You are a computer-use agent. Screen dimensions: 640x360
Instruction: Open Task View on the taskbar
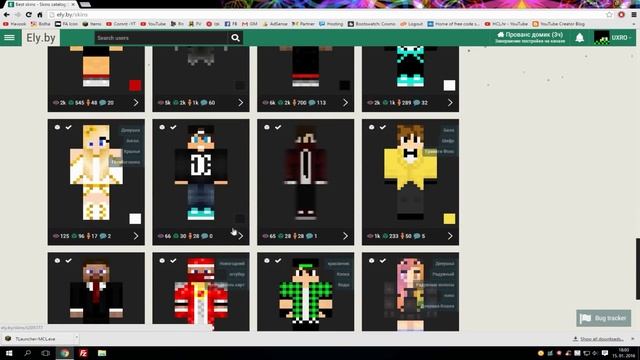[45, 353]
